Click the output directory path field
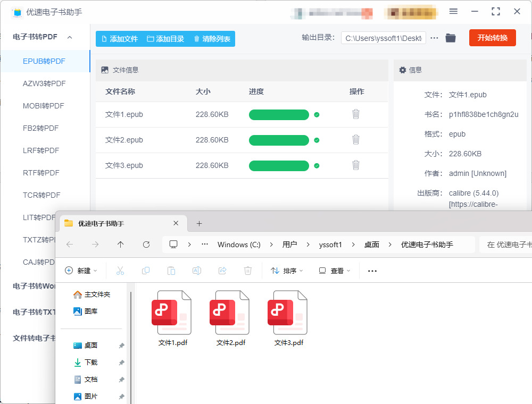 [384, 38]
